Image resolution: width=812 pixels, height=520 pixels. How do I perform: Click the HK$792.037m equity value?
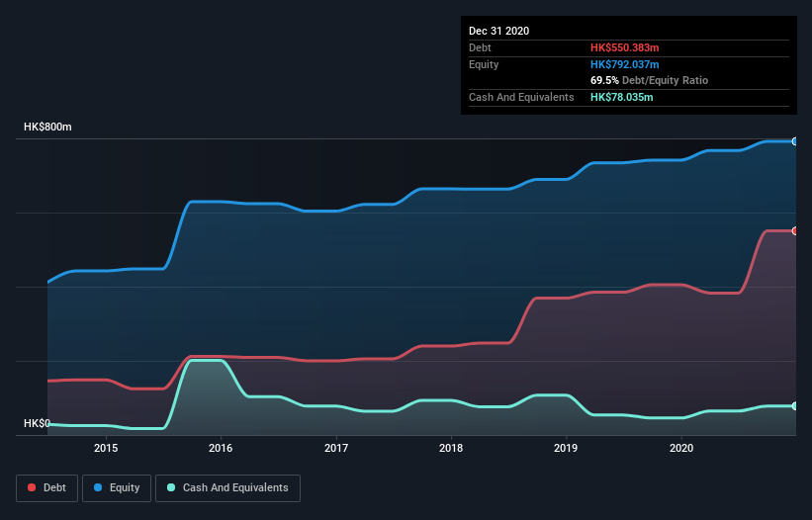click(x=624, y=64)
